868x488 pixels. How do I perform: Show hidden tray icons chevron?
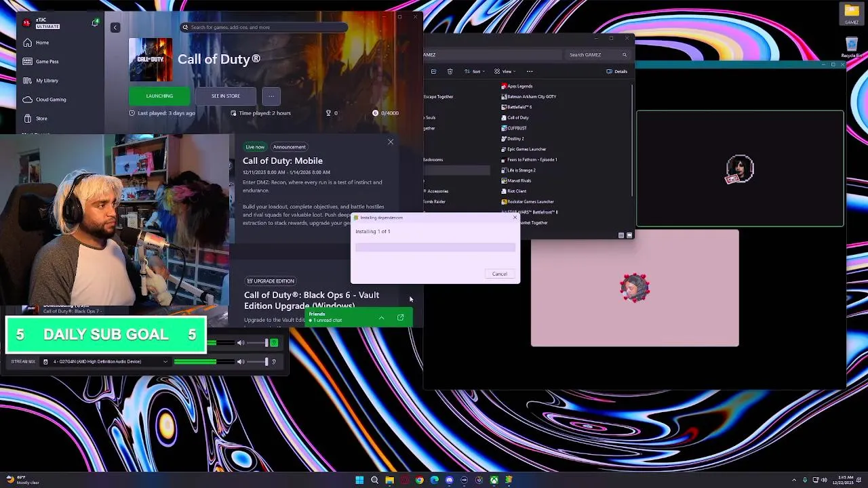[793, 480]
